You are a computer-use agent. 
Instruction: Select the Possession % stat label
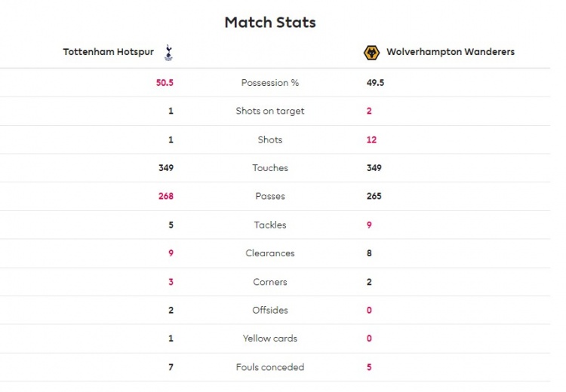click(x=270, y=83)
